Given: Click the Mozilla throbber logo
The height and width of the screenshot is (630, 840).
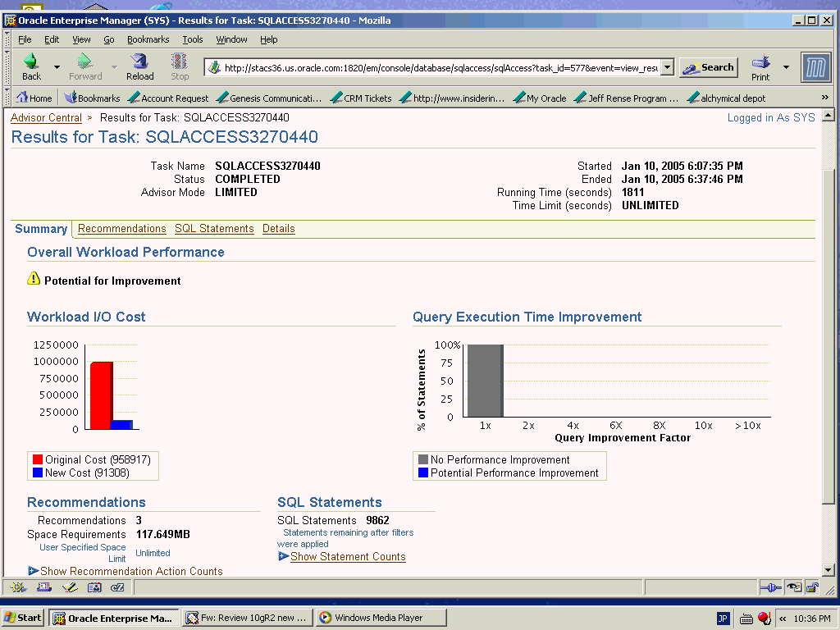Looking at the screenshot, I should [815, 67].
